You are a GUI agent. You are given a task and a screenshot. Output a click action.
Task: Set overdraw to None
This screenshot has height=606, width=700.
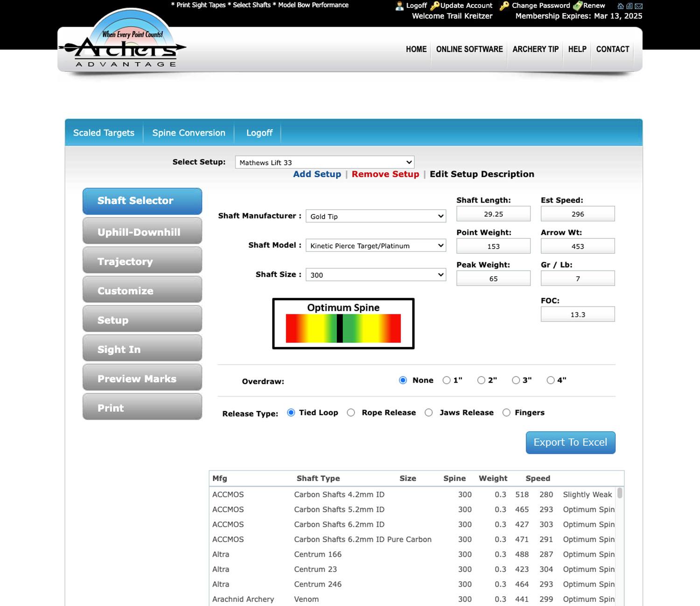(x=402, y=380)
